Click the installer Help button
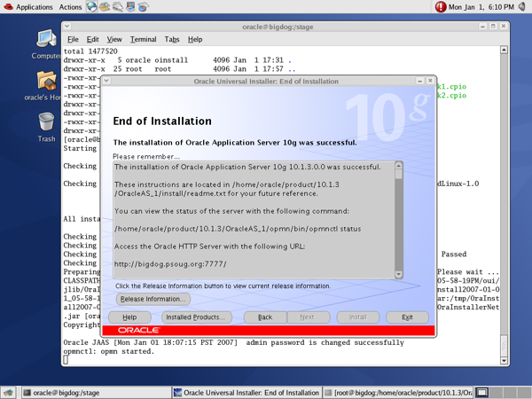 pyautogui.click(x=129, y=317)
